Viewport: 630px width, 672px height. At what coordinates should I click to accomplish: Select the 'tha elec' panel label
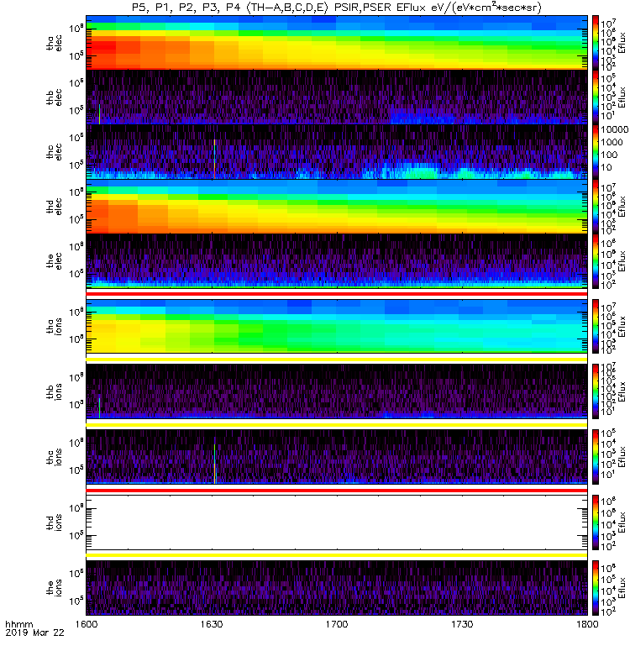[55, 44]
